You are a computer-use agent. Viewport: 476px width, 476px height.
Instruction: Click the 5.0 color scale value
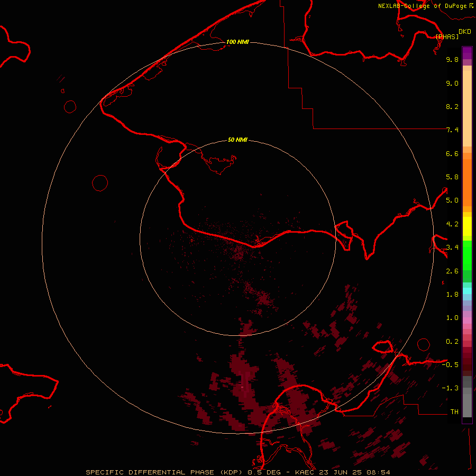(x=452, y=200)
